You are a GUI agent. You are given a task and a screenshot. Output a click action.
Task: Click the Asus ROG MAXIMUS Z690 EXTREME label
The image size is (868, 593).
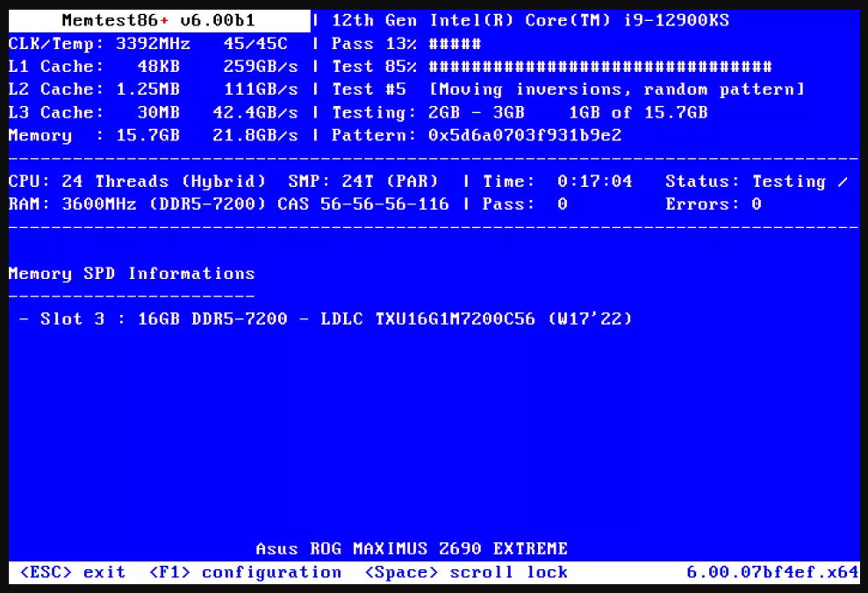(x=412, y=549)
